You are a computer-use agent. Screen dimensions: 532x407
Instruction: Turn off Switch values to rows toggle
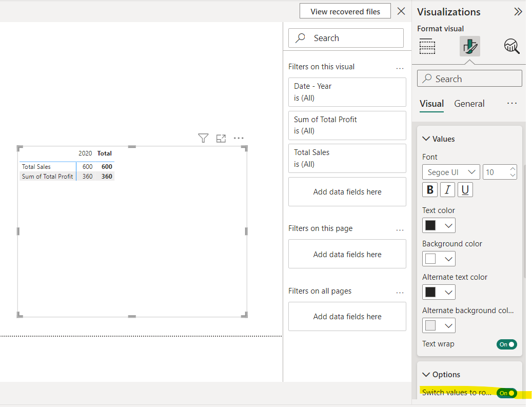506,393
